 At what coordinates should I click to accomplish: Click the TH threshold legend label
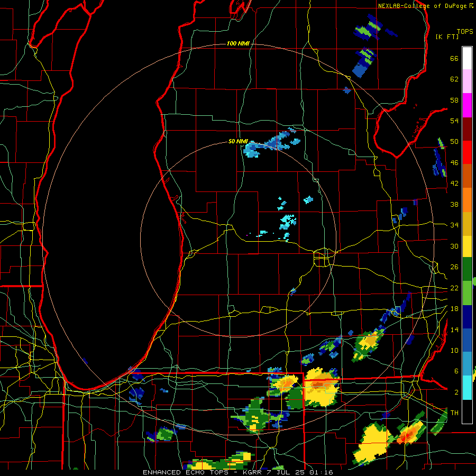pyautogui.click(x=454, y=413)
